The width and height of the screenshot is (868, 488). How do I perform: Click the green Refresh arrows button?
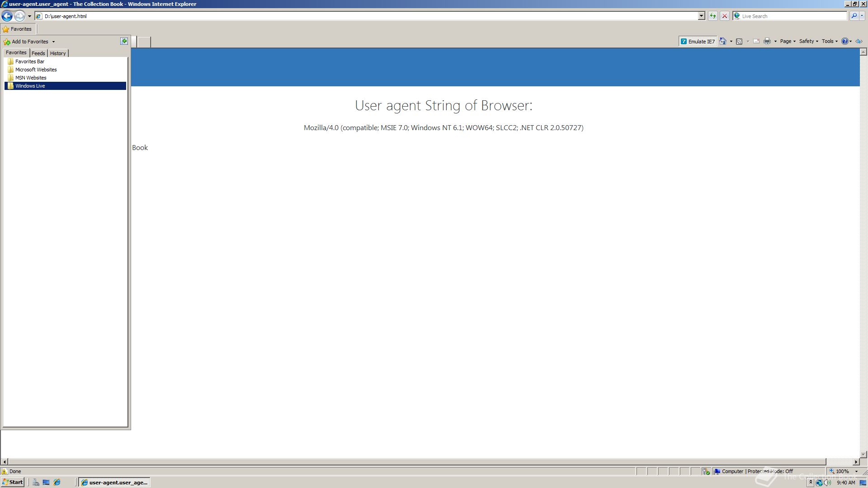coord(713,16)
